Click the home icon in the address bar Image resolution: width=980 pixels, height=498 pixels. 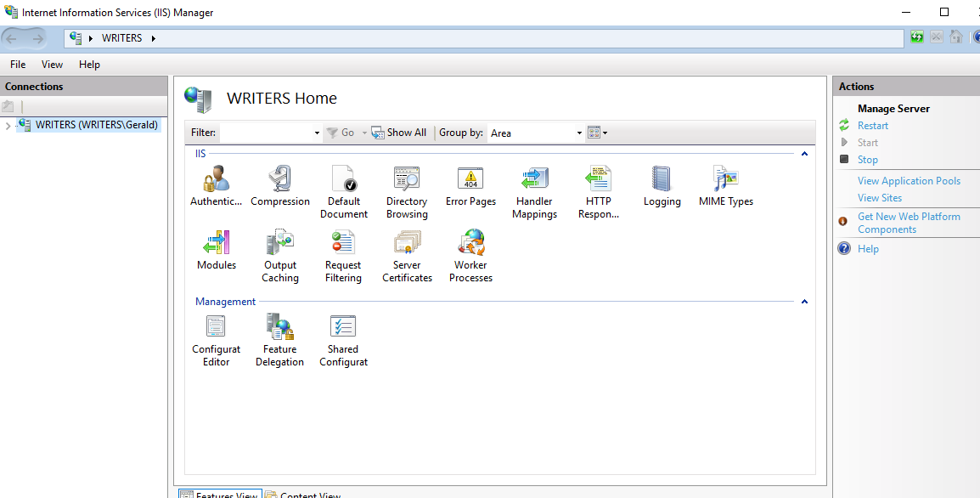955,37
